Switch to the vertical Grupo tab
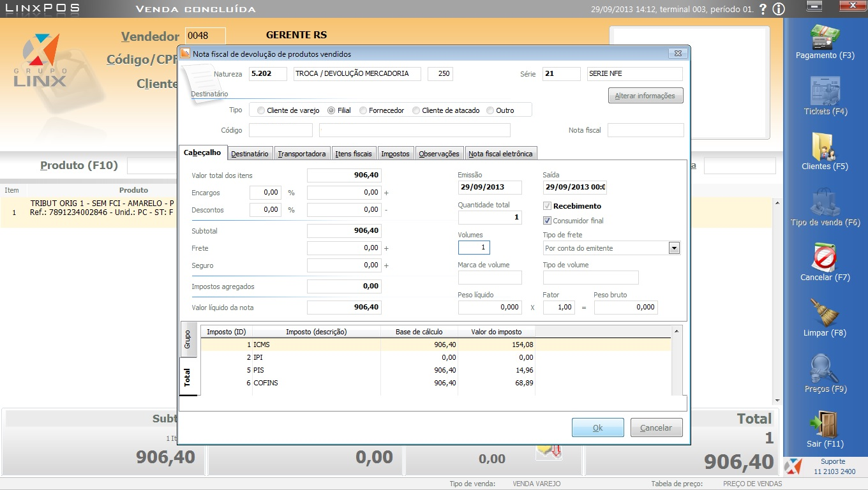The width and height of the screenshot is (868, 490). point(188,338)
